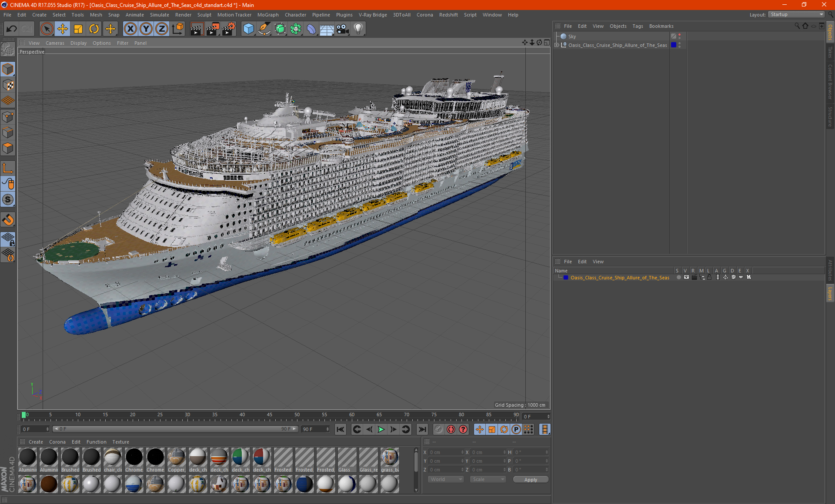Switch to Edges mode
The image size is (835, 504).
pos(8,133)
